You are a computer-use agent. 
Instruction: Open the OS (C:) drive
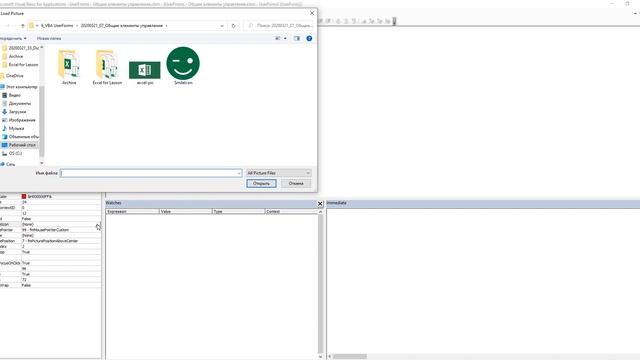[x=15, y=153]
